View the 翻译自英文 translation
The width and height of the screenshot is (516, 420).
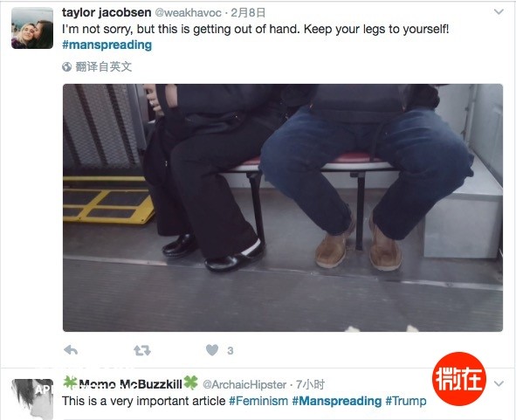point(104,67)
